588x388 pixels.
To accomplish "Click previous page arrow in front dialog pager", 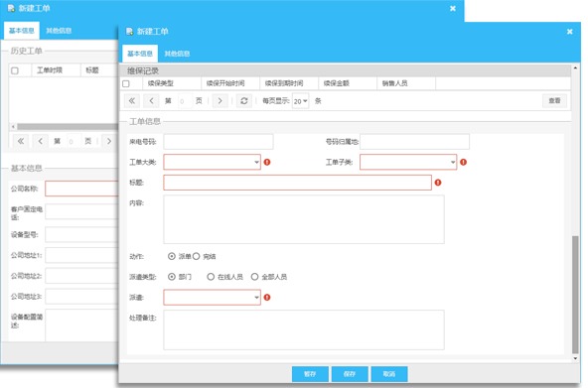I will [151, 101].
